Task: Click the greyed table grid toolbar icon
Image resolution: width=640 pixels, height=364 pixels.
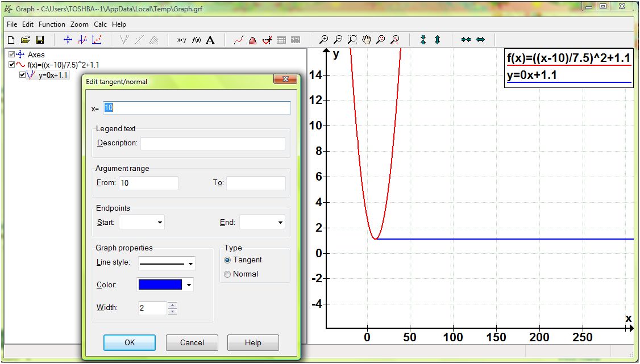Action: [x=281, y=40]
